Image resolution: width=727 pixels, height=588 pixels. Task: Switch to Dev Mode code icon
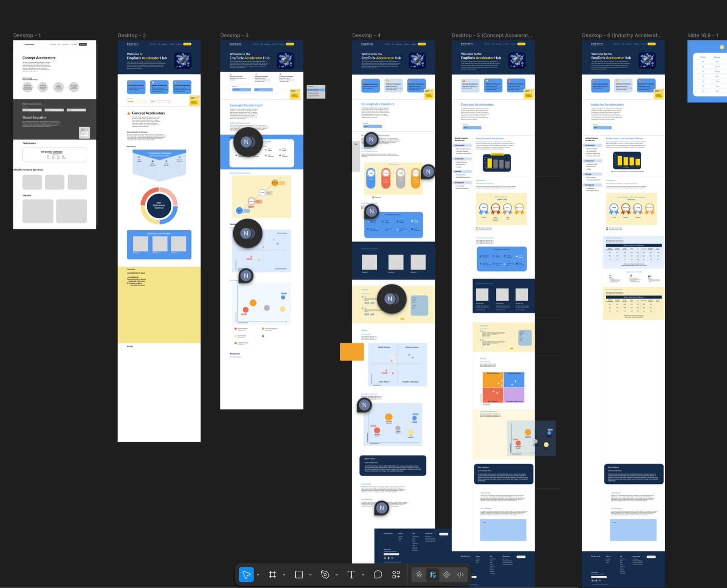[460, 574]
